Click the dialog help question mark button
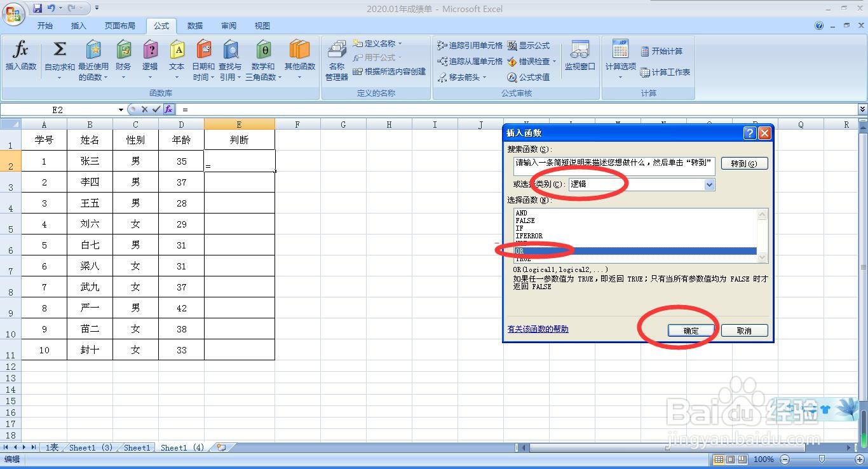 (x=750, y=133)
